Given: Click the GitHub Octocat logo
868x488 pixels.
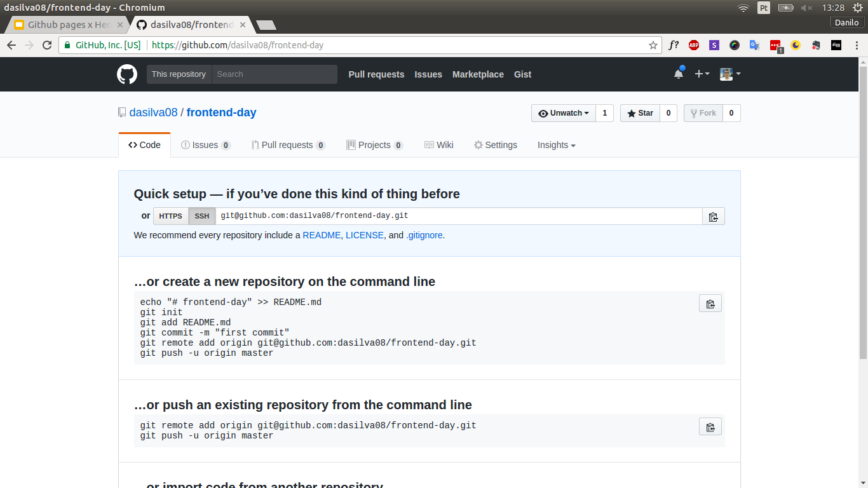Looking at the screenshot, I should point(127,74).
